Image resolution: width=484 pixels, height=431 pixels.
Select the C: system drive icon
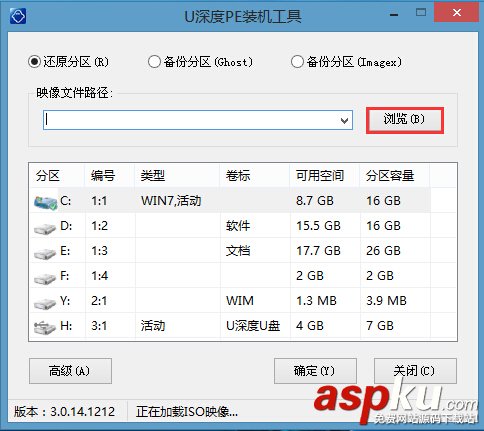click(x=45, y=202)
